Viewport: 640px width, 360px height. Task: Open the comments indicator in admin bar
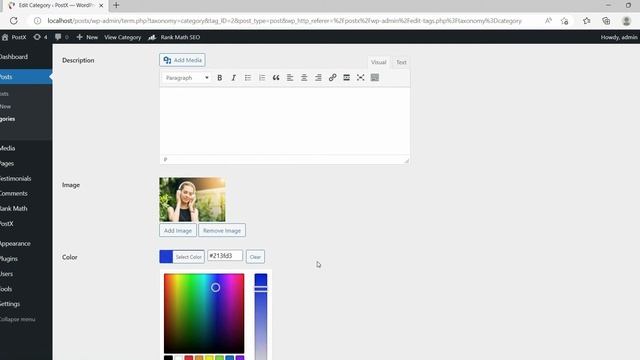(x=61, y=37)
